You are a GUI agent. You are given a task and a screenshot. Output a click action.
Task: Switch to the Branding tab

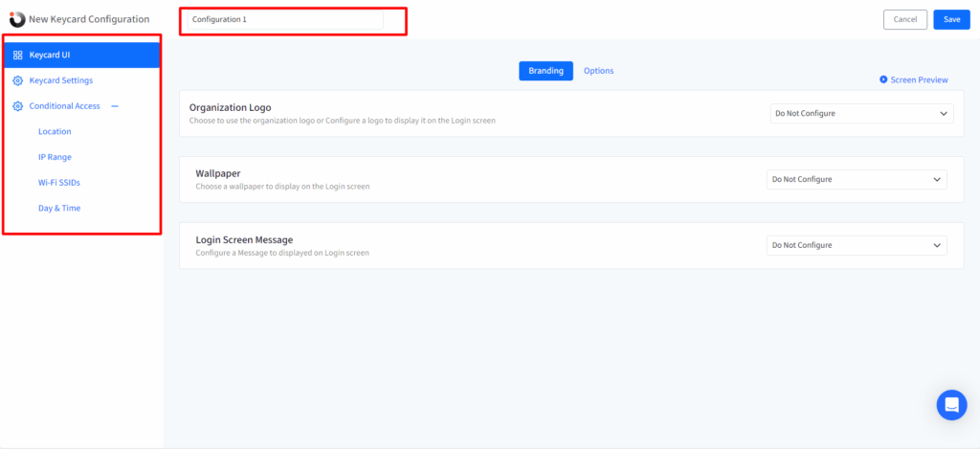tap(546, 71)
